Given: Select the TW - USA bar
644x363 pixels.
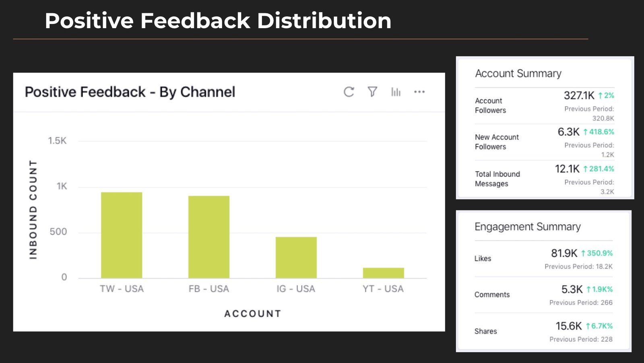Looking at the screenshot, I should pyautogui.click(x=122, y=235).
